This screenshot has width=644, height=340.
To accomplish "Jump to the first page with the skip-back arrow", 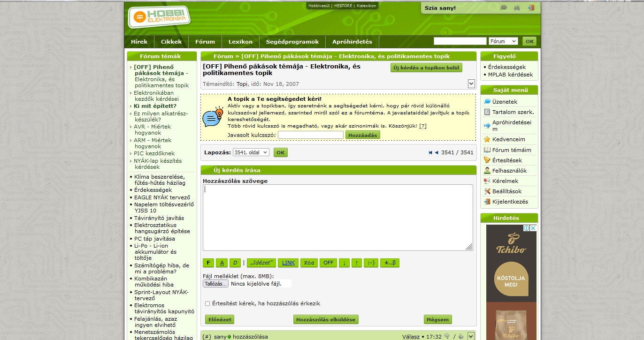I will pos(430,152).
